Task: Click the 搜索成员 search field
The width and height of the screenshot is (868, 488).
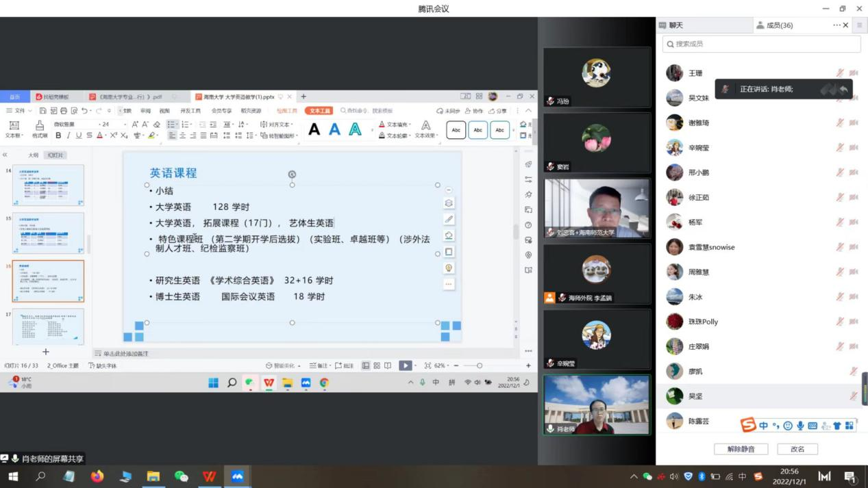Action: [761, 44]
